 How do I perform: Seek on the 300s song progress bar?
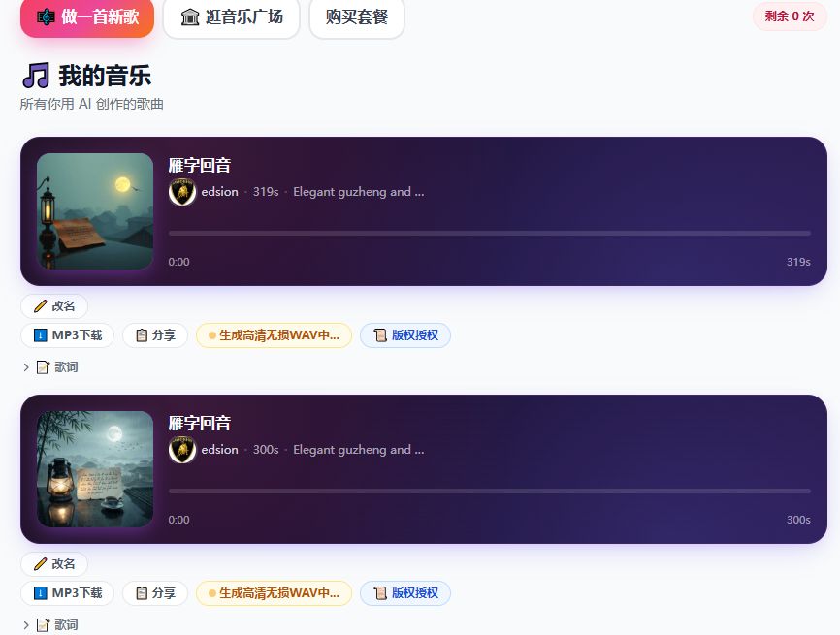[489, 492]
